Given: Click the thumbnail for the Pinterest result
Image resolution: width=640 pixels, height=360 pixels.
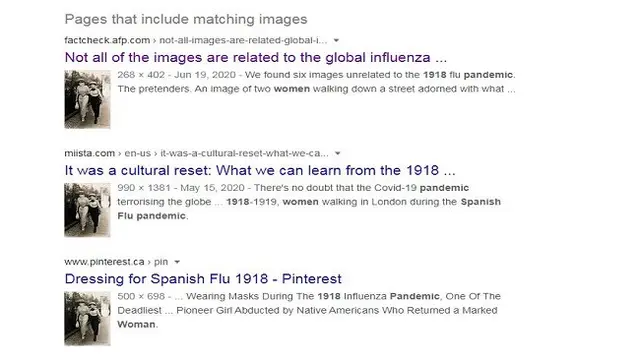Looking at the screenshot, I should click(87, 318).
